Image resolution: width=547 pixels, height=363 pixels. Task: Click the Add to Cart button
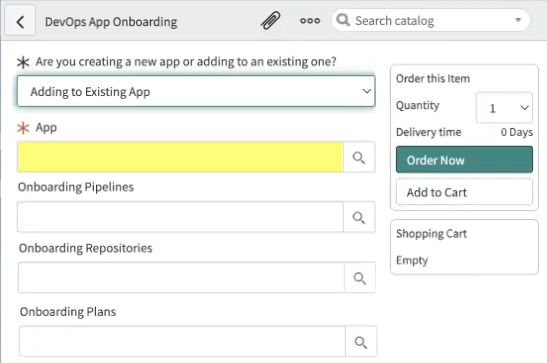[464, 192]
